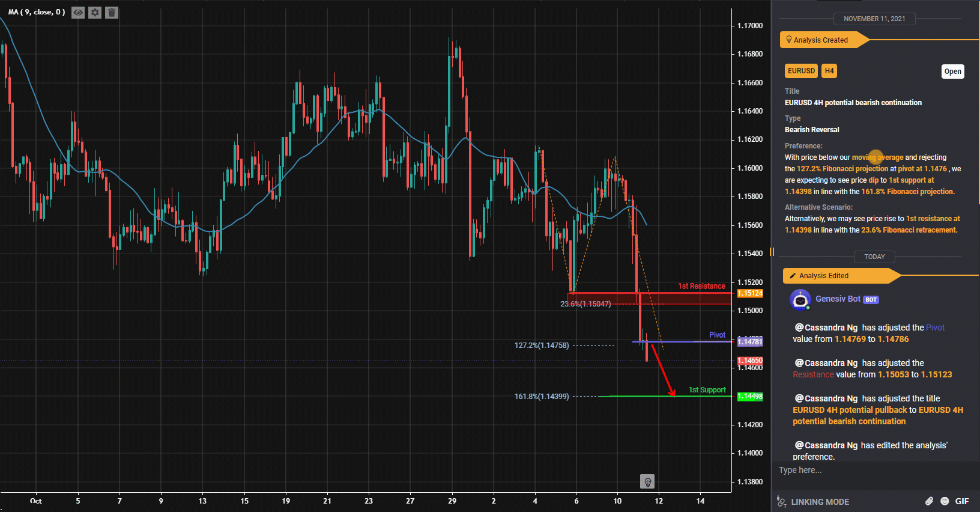Click the 1.15124 resistance price tag
The width and height of the screenshot is (980, 512).
pyautogui.click(x=750, y=293)
